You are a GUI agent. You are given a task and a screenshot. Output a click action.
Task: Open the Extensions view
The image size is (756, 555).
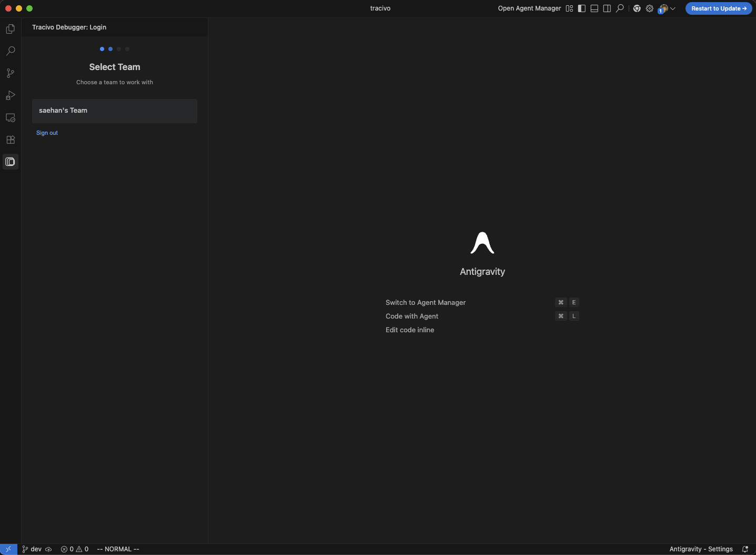coord(10,140)
